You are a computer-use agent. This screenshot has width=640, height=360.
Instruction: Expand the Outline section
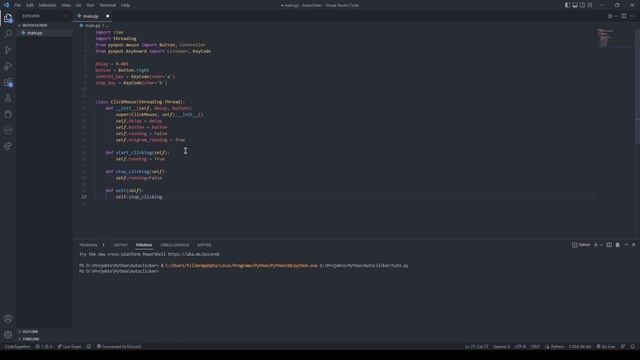point(30,331)
